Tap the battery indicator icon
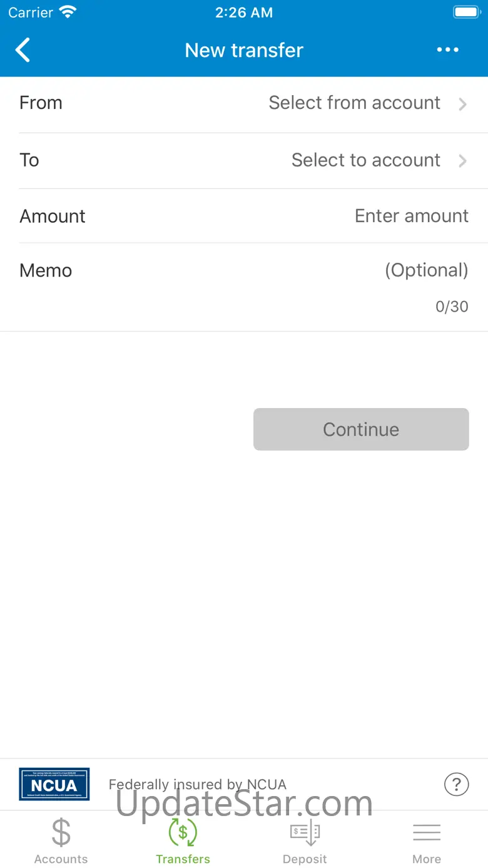The image size is (488, 868). click(466, 12)
